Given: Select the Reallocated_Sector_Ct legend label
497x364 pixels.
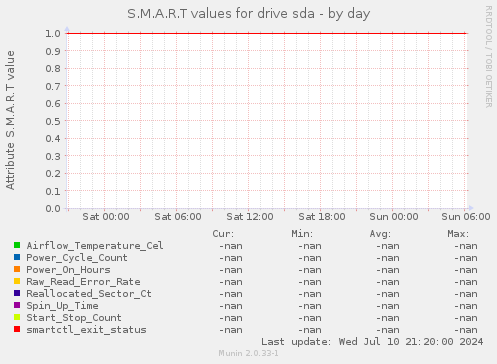Looking at the screenshot, I should point(89,294).
